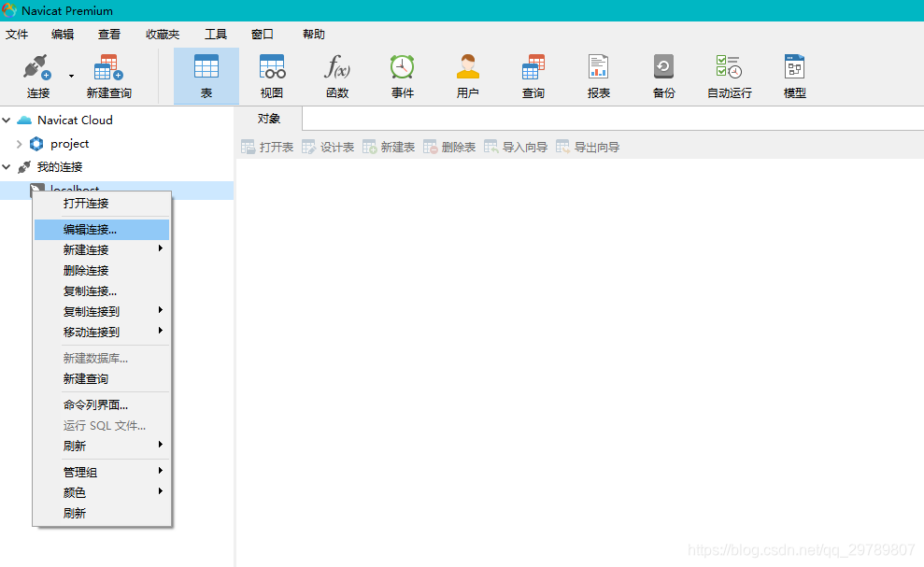Click the 新建查询 toolbar icon
This screenshot has width=924, height=567.
[108, 67]
